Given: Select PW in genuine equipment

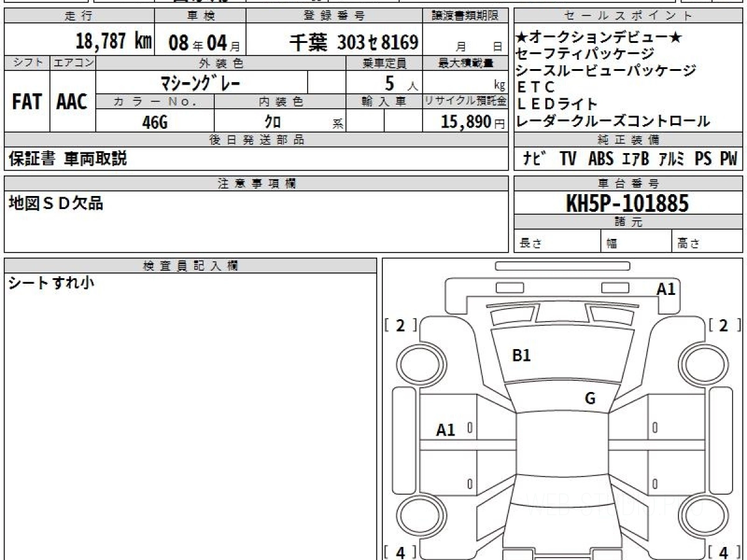Looking at the screenshot, I should [x=728, y=159].
